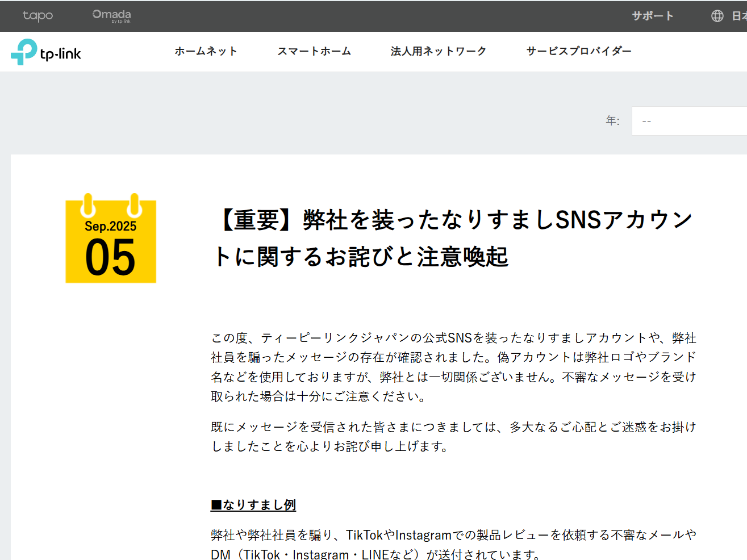Open the ホームネット menu
747x560 pixels.
click(206, 51)
